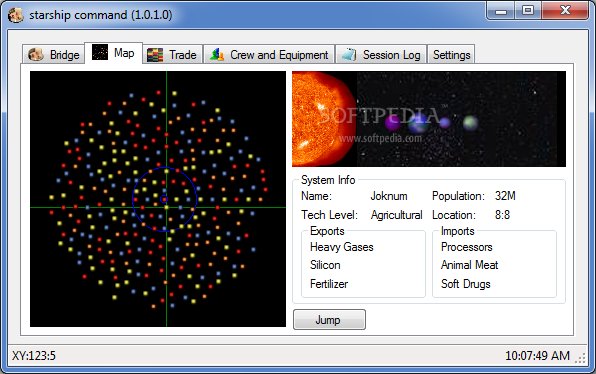Click the Bridge tab face icon
The image size is (596, 374).
tap(36, 55)
